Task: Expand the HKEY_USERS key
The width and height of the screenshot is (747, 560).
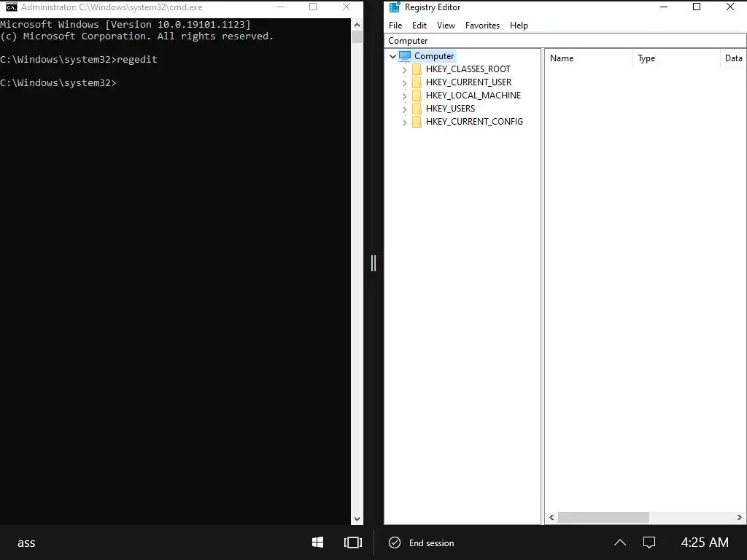Action: click(x=404, y=109)
